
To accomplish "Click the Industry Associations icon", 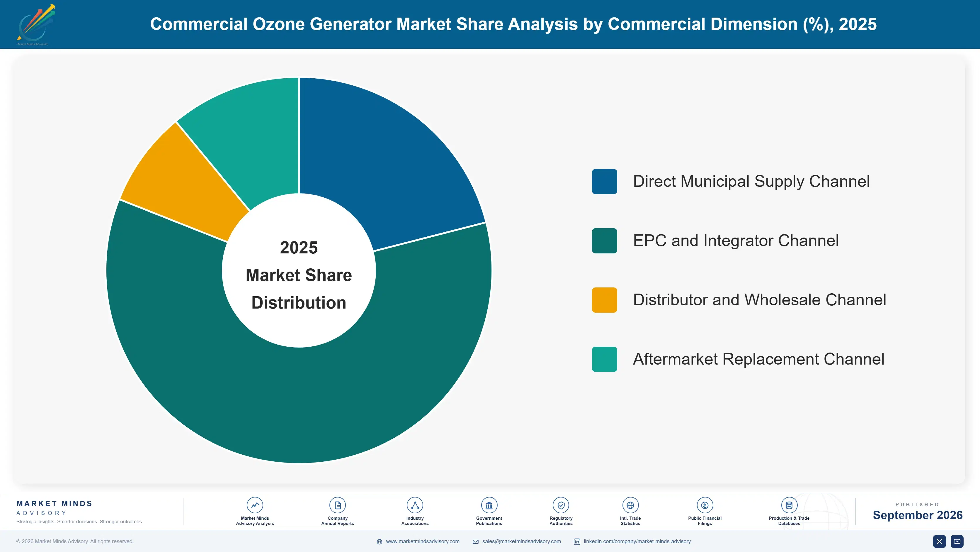I will (x=415, y=505).
